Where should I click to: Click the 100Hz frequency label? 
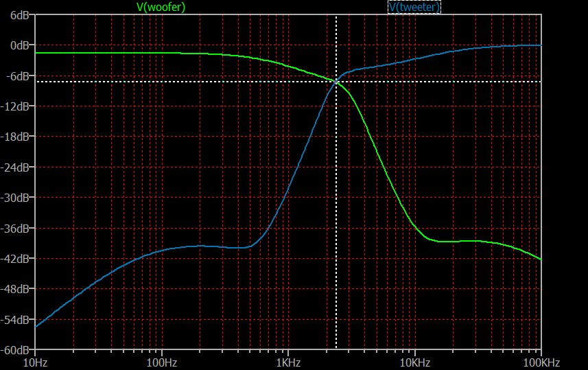point(162,363)
